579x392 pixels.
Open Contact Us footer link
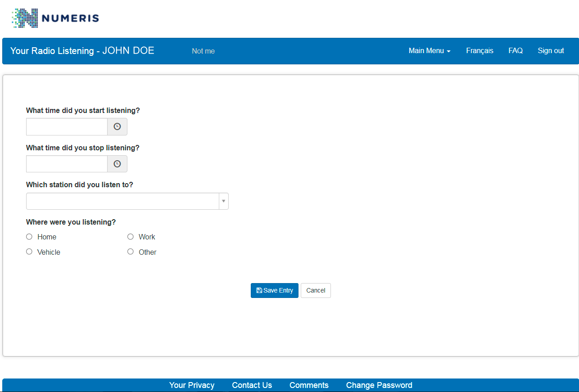tap(252, 385)
